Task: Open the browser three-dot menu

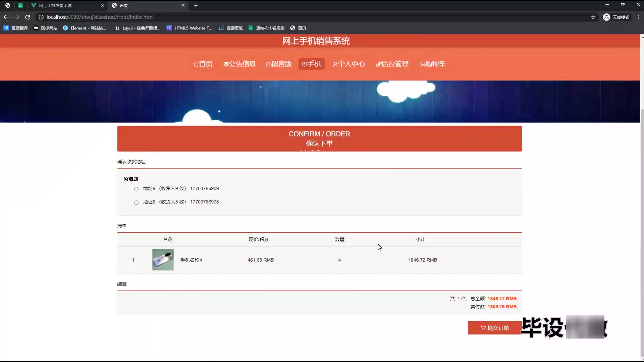Action: click(x=639, y=17)
